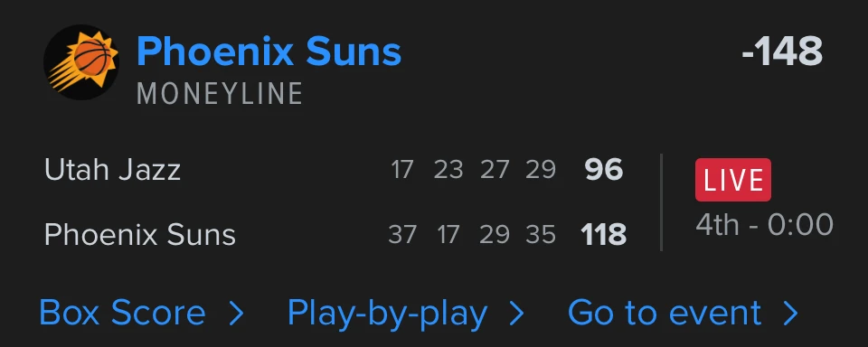The width and height of the screenshot is (868, 347).
Task: Click Utah Jazz total score 96
Action: tap(604, 169)
